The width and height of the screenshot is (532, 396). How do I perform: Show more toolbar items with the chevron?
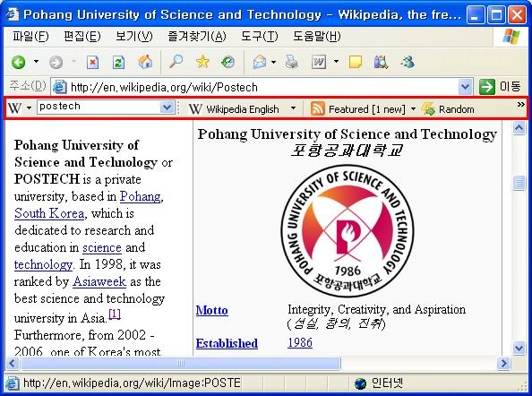[x=520, y=105]
